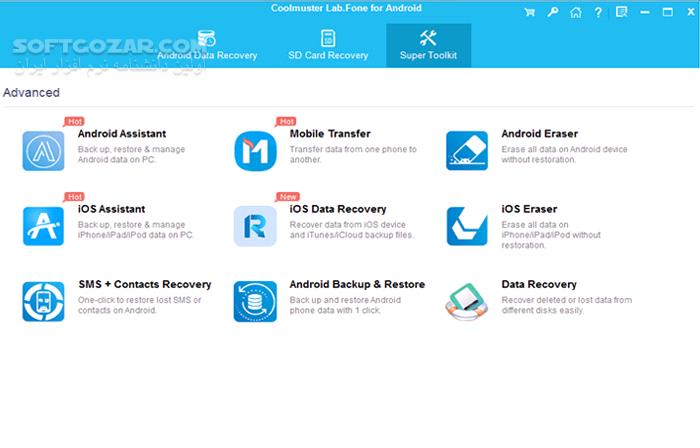Select the Super Toolkit tab
This screenshot has width=700, height=448.
point(429,46)
